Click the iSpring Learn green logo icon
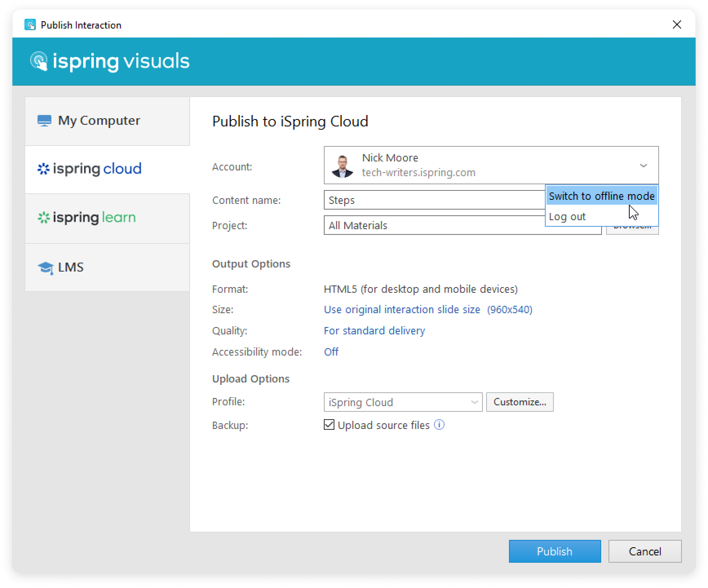 pyautogui.click(x=43, y=218)
